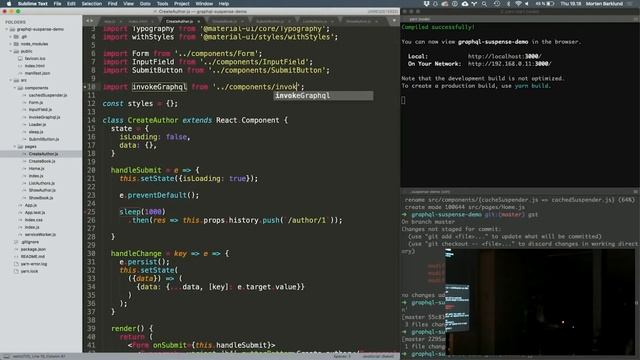Screen dimensions: 640x360
Task: Click the yarn.lock file icon
Action: tap(16, 271)
